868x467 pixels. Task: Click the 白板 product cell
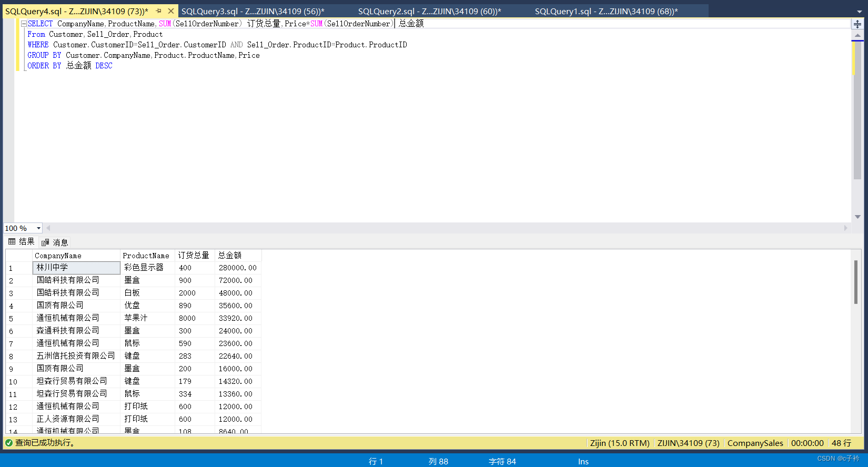pos(148,293)
